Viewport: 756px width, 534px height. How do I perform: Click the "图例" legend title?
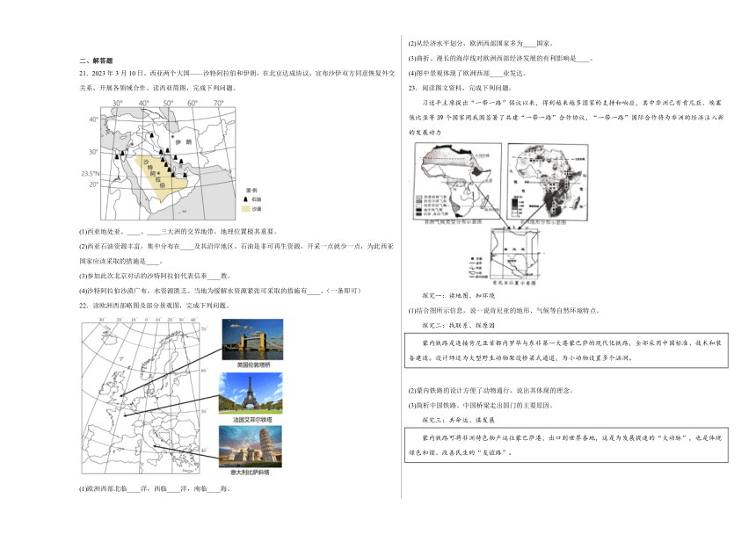(251, 191)
